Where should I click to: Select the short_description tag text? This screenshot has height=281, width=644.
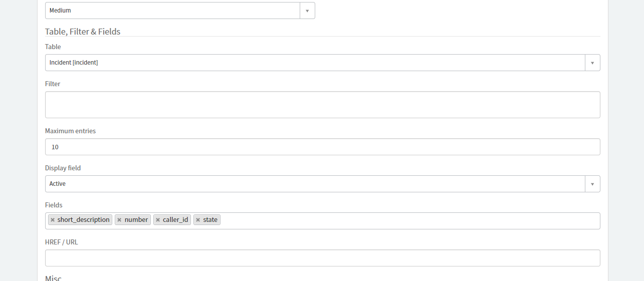(83, 220)
